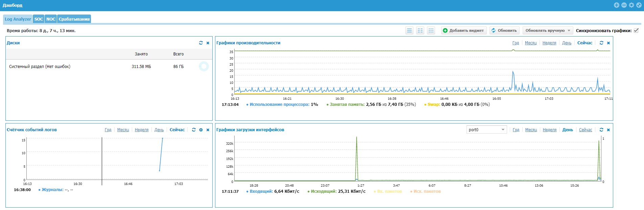Image resolution: width=644 pixels, height=210 pixels.
Task: Toggle Входящий traffic series in legend
Action: coord(272,191)
